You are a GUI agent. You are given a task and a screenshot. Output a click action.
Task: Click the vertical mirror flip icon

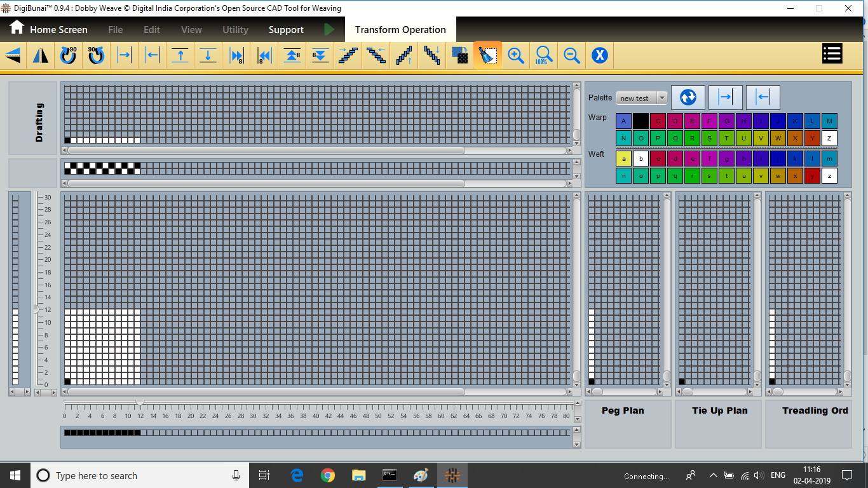(x=41, y=56)
